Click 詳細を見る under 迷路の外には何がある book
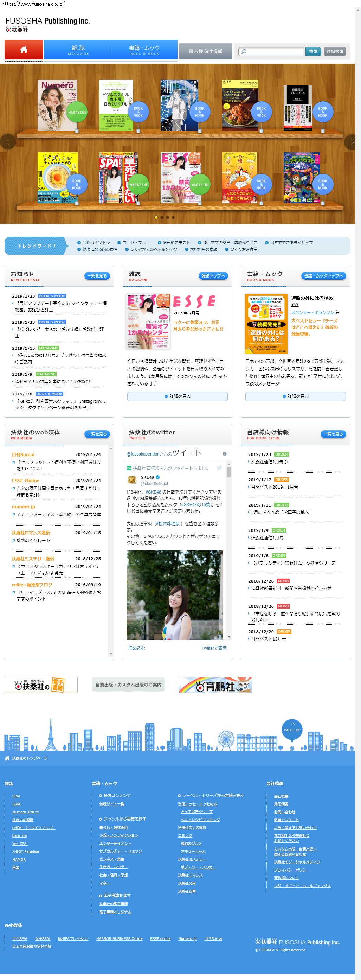Screen dimensions: 361x980 [x=296, y=396]
